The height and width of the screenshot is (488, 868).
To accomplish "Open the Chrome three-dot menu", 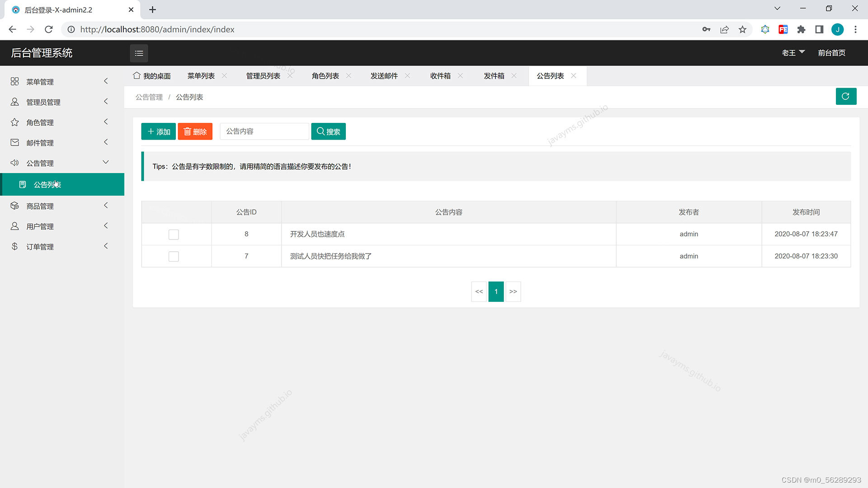I will pos(855,29).
